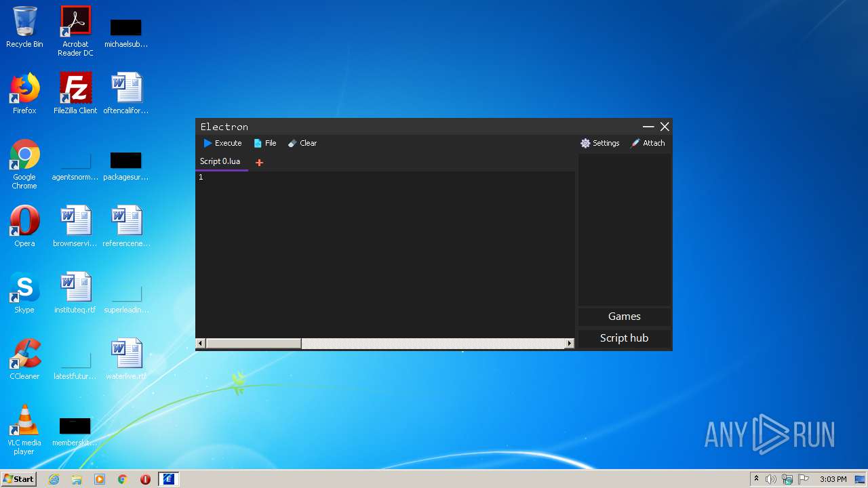Click the clock showing 3:03 PM

coord(833,479)
